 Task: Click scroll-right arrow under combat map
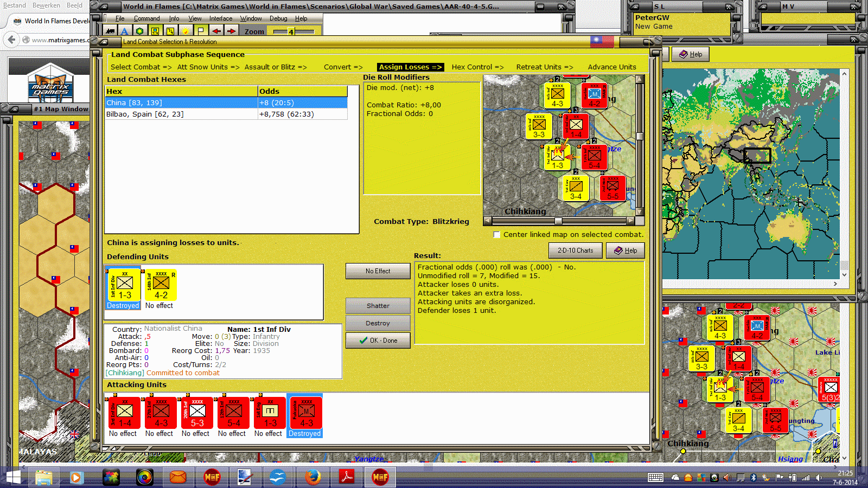(630, 221)
